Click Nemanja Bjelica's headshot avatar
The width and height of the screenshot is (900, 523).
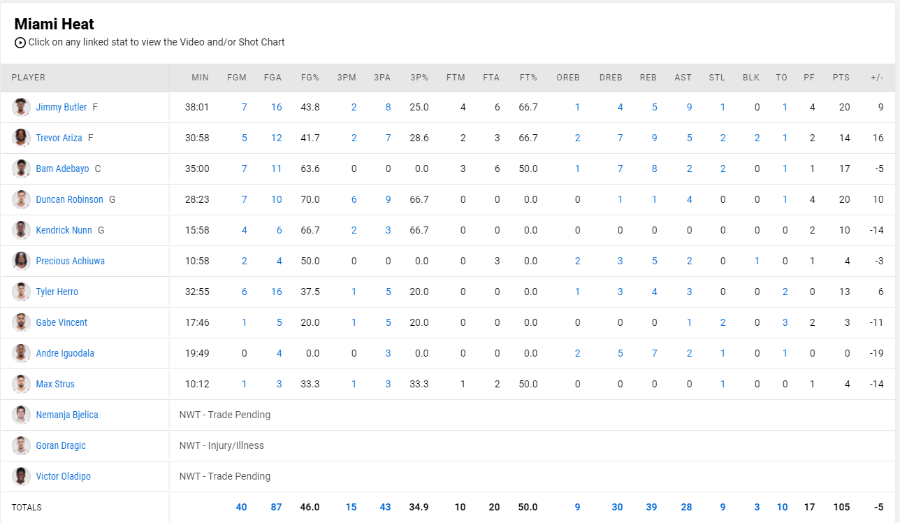[x=21, y=414]
